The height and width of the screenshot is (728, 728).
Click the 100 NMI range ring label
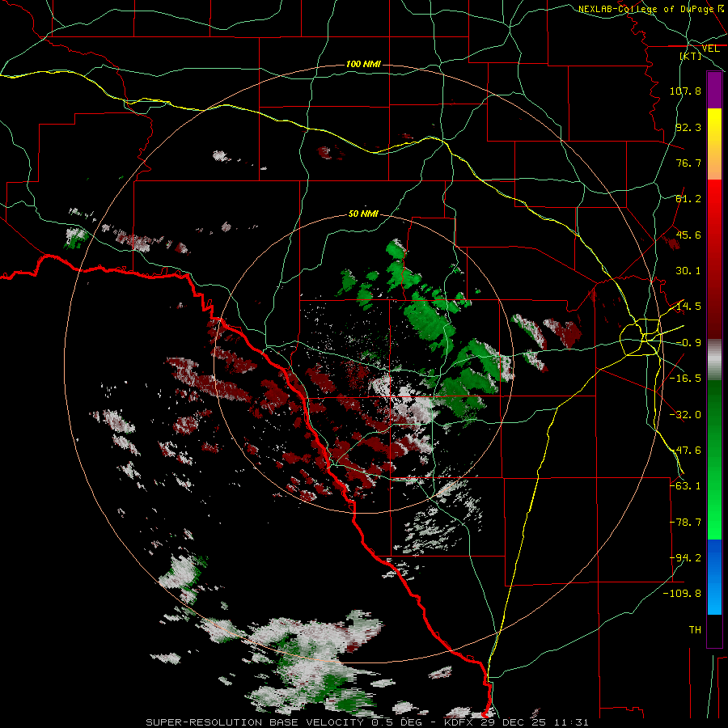pyautogui.click(x=363, y=64)
